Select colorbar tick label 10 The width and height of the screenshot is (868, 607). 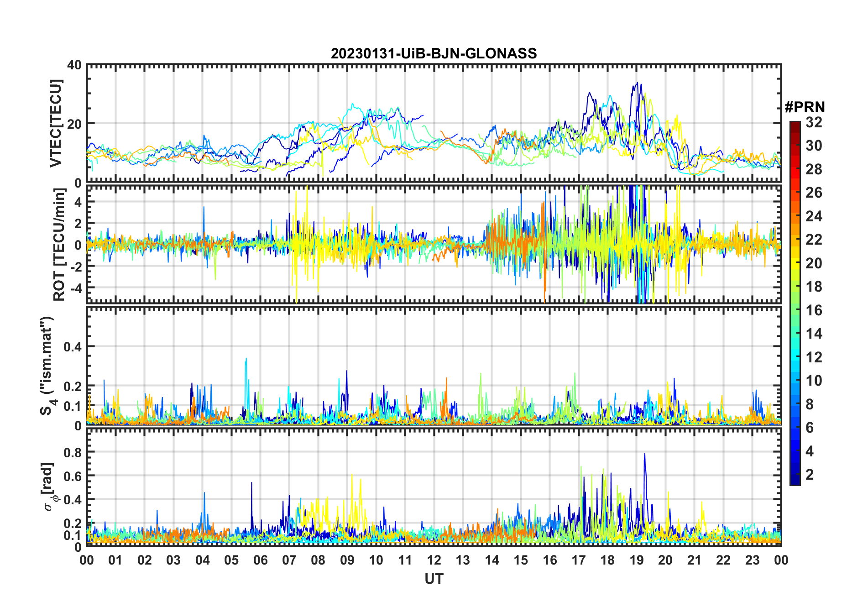[x=814, y=381]
